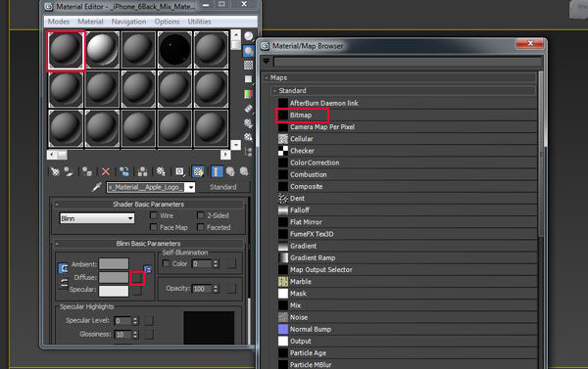Open the Navigation menu

tap(128, 22)
